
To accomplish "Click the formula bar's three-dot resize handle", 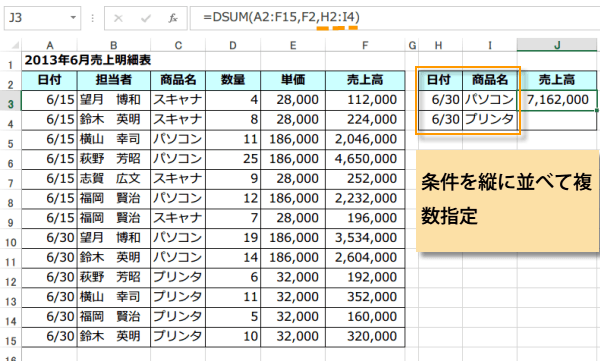I will point(93,18).
